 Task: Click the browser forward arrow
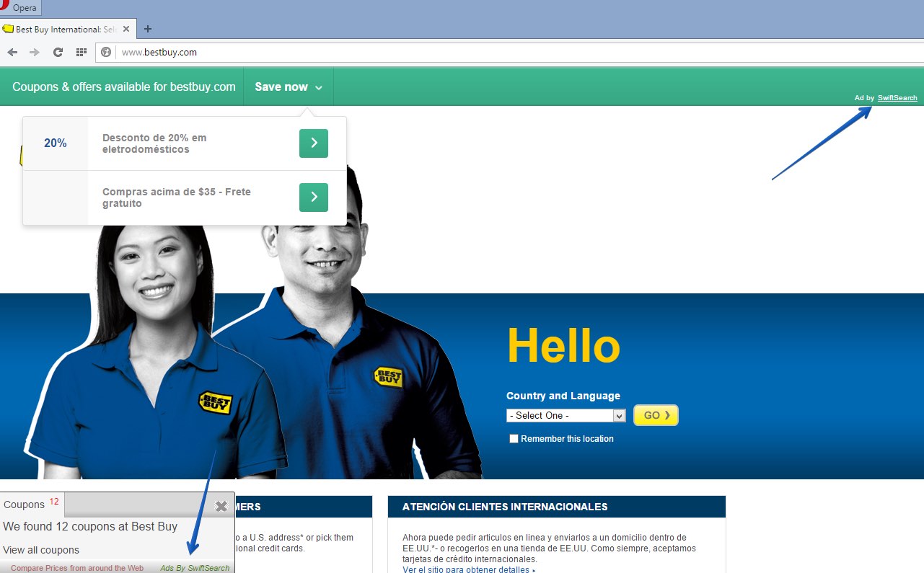point(35,52)
